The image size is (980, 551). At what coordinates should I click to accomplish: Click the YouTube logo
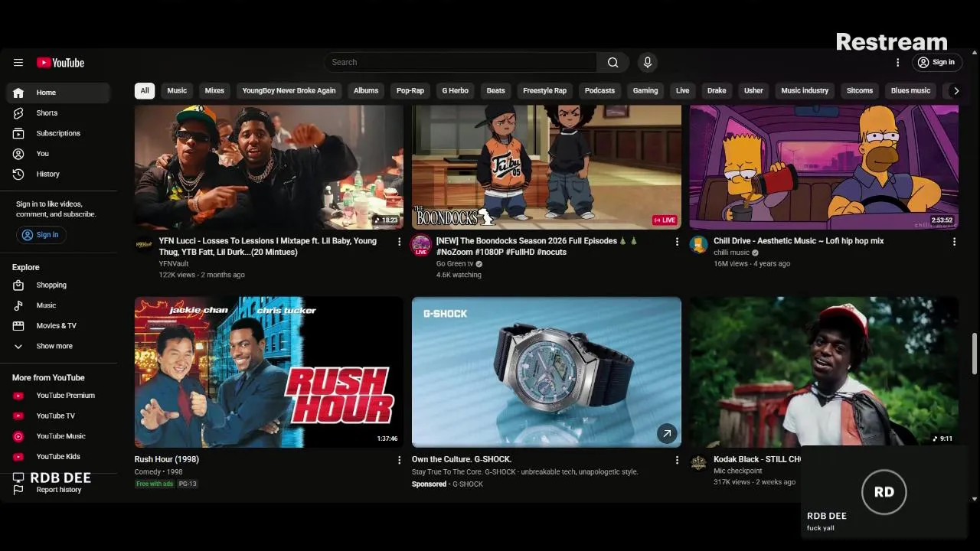(60, 63)
